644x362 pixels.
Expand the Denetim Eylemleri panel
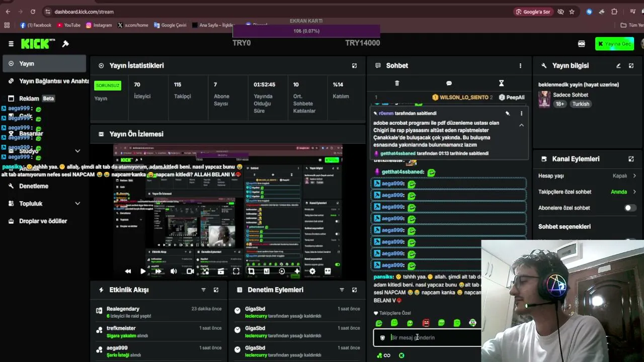click(354, 290)
